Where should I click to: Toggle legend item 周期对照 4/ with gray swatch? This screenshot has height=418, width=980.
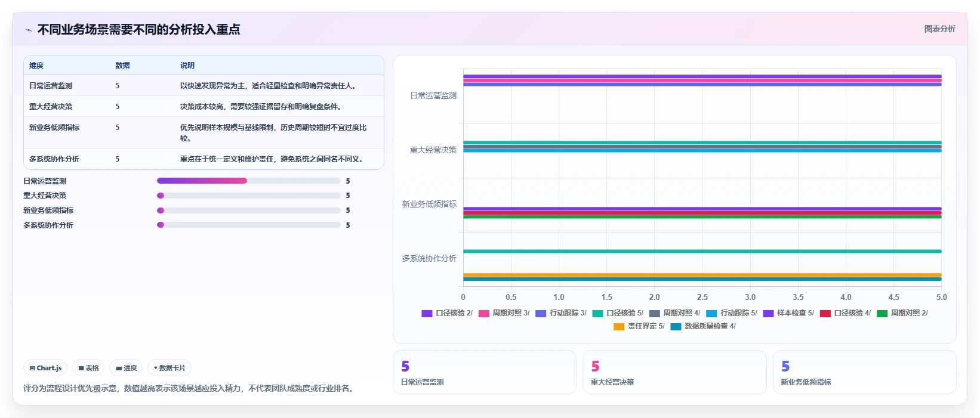click(674, 313)
